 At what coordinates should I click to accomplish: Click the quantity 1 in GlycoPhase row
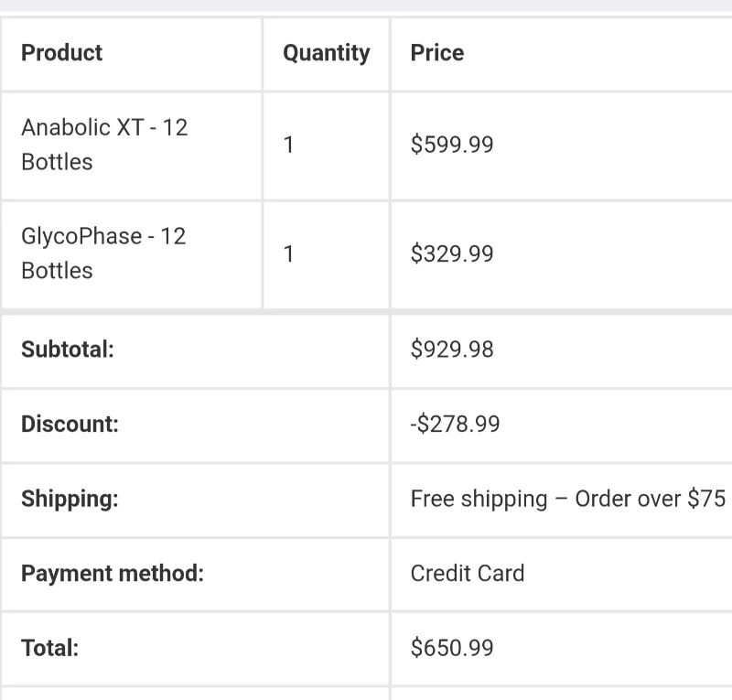tap(288, 254)
